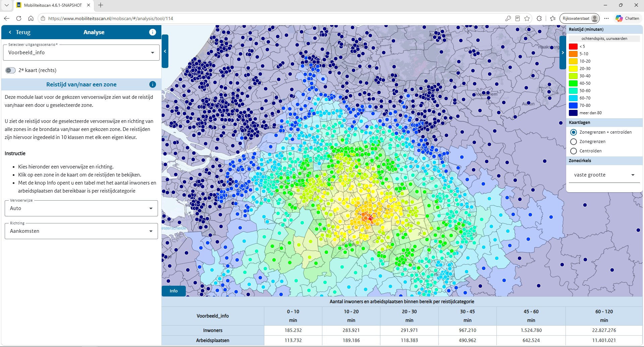Open Selecteer uitgangsscenario Voorbeeld_info dropdown
The image size is (644, 347).
click(81, 53)
